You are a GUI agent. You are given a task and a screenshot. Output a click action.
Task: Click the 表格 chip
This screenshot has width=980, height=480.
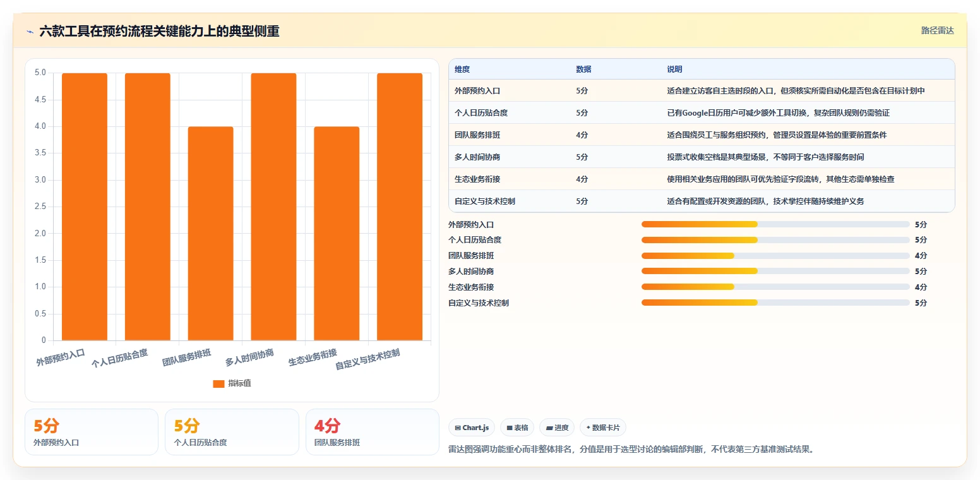click(x=517, y=428)
